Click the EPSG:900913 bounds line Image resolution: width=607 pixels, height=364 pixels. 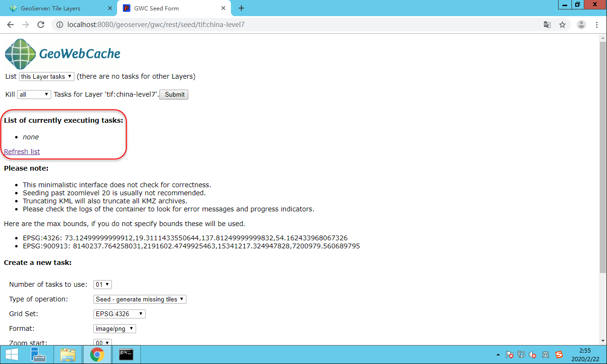point(191,246)
